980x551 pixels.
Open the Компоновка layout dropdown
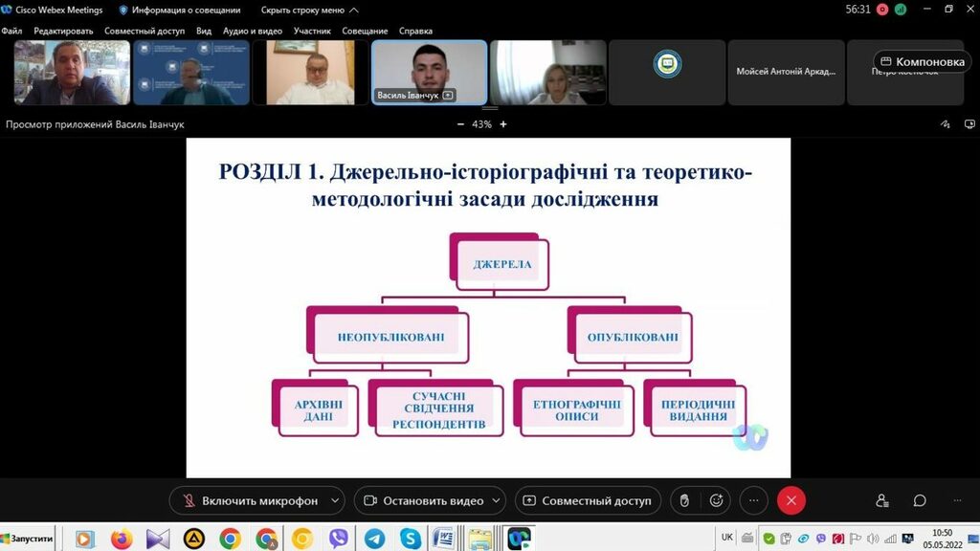point(923,61)
